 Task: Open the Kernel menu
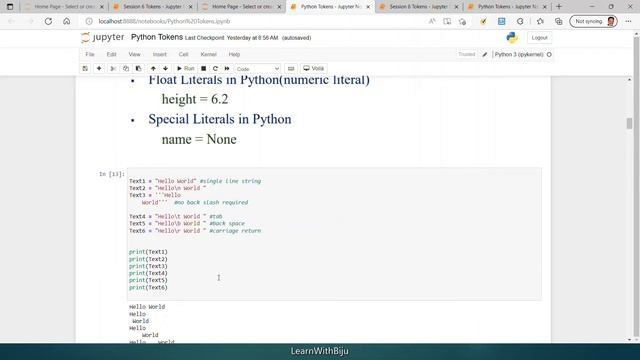[208, 54]
